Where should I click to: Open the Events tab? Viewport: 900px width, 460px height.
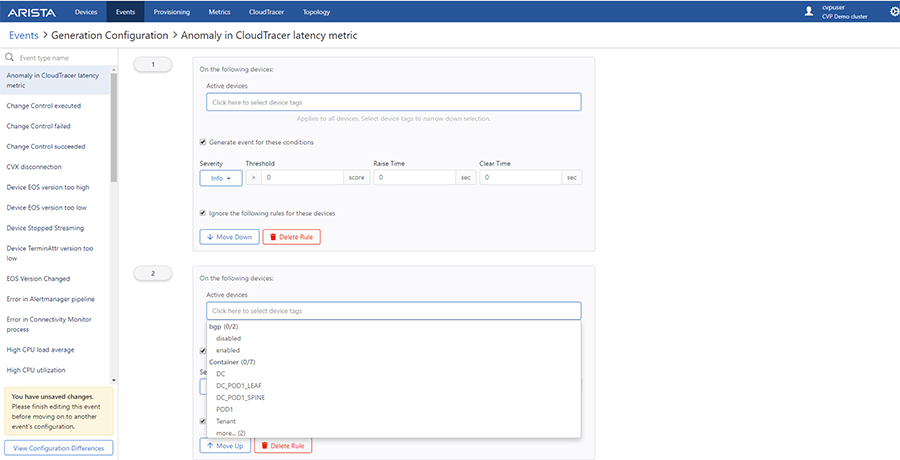coord(125,11)
